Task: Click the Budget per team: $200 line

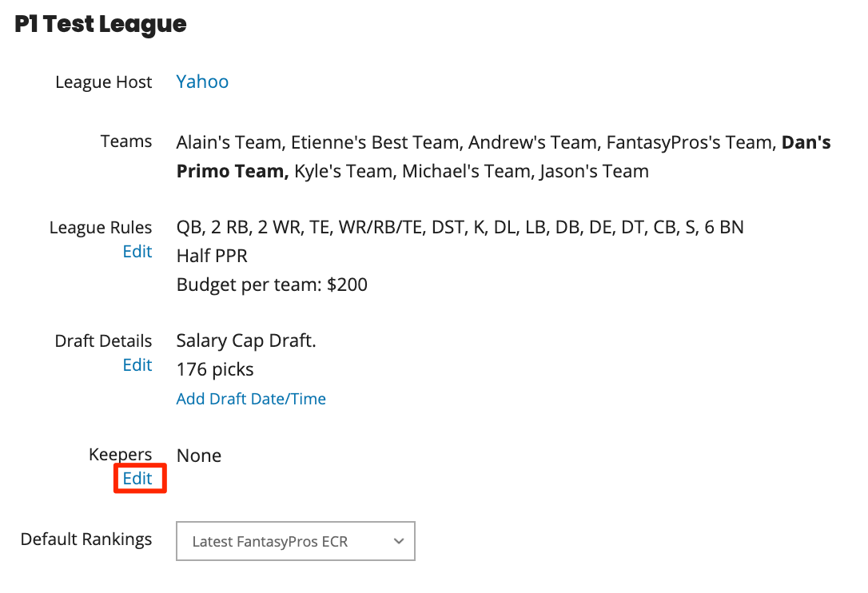Action: pos(272,285)
